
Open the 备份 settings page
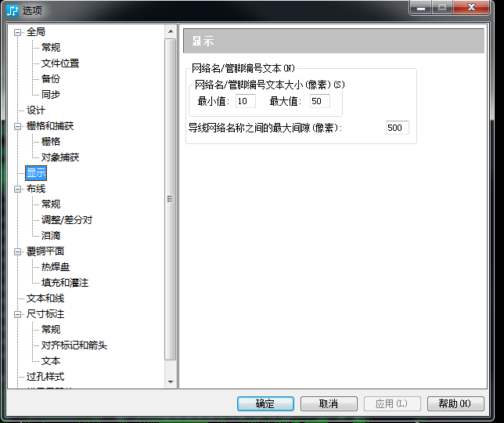coord(51,79)
